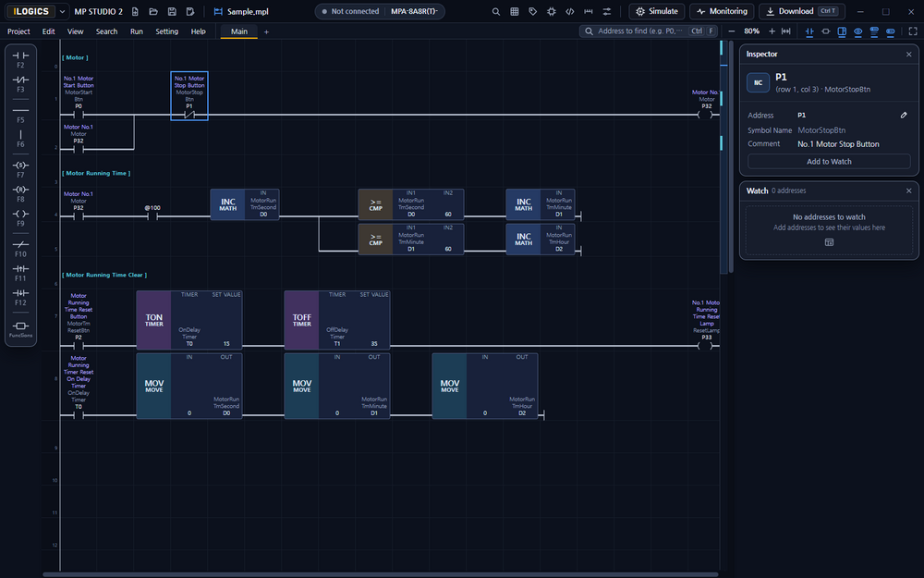Image resolution: width=924 pixels, height=578 pixels.
Task: Switch to the Main tab
Action: [x=239, y=31]
